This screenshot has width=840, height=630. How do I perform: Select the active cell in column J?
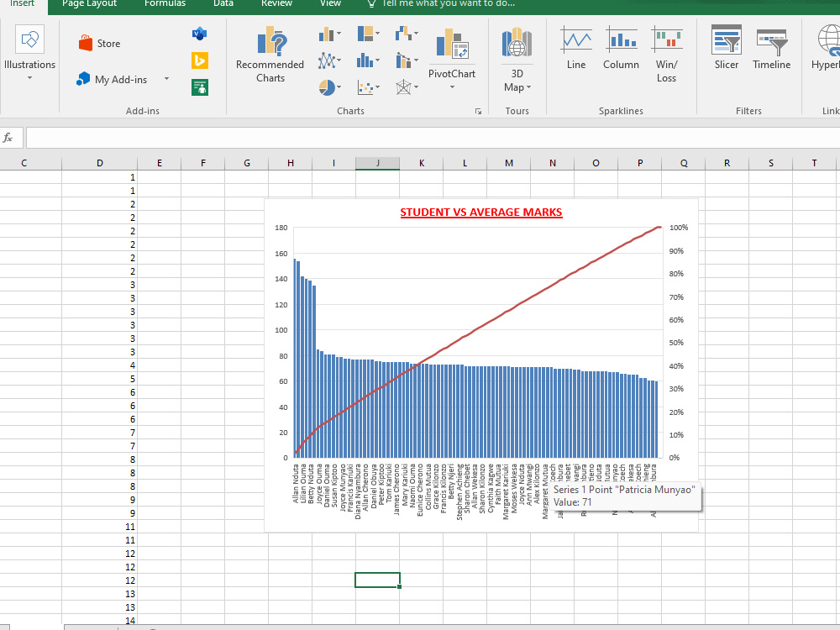[378, 580]
